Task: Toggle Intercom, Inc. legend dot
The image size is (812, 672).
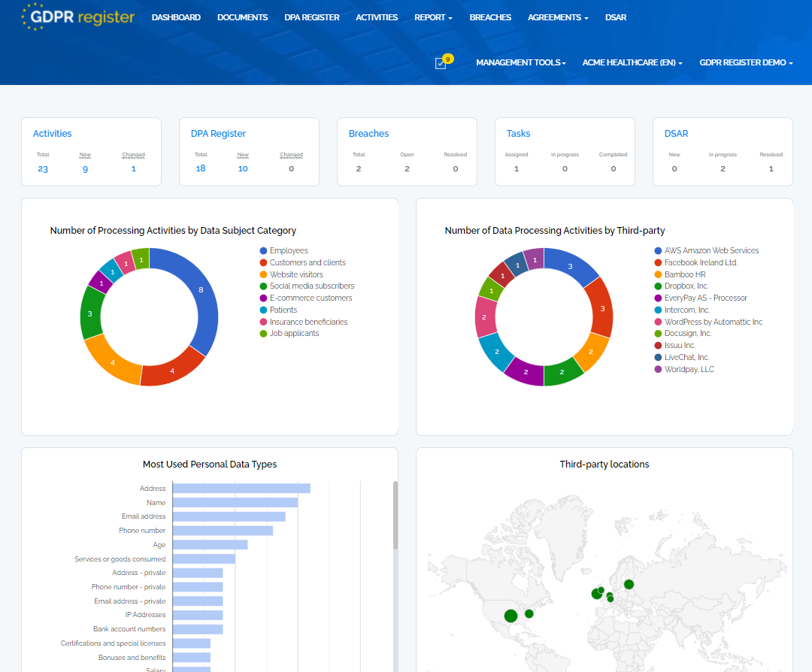Action: coord(658,310)
